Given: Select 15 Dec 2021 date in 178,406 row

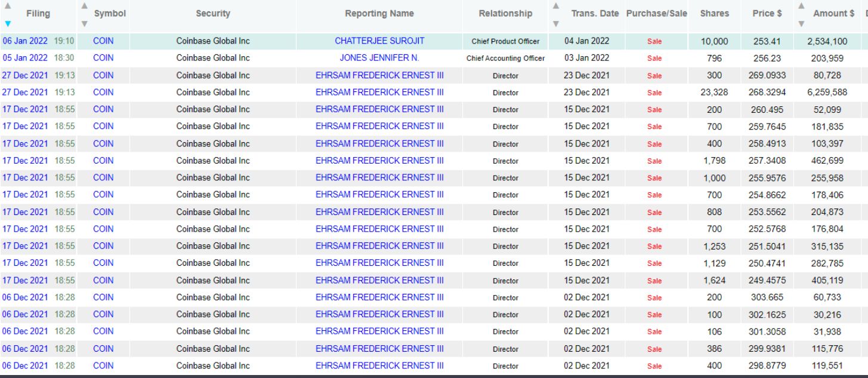Looking at the screenshot, I should click(587, 195).
